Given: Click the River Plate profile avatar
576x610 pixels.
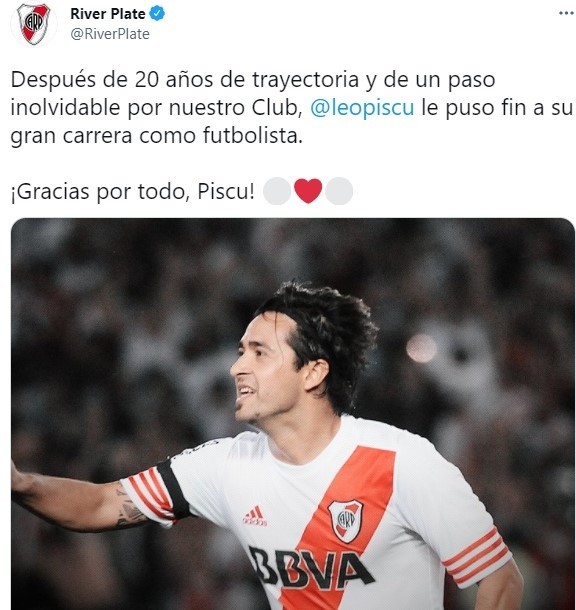Looking at the screenshot, I should (x=34, y=24).
